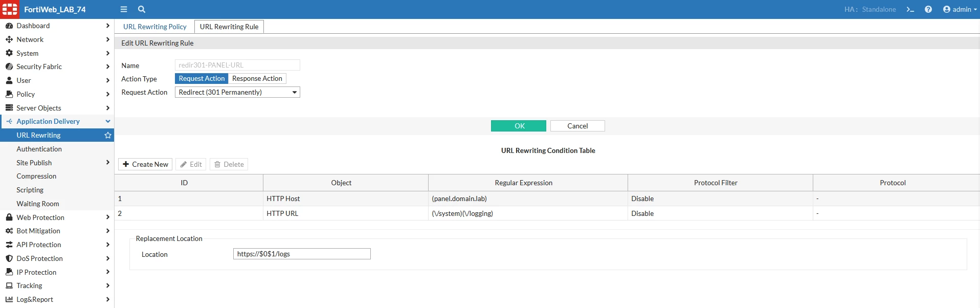Expand the User menu chevron
This screenshot has height=308, width=980.
[107, 80]
